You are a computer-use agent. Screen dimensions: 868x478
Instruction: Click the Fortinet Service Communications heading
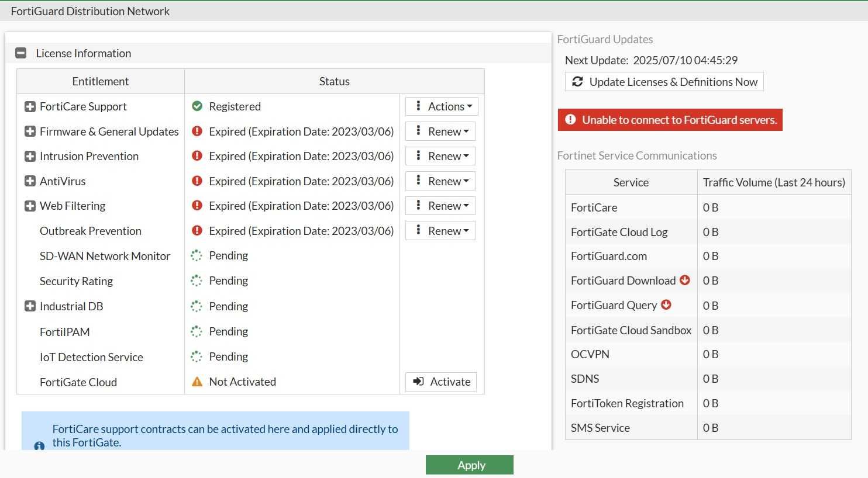tap(637, 155)
